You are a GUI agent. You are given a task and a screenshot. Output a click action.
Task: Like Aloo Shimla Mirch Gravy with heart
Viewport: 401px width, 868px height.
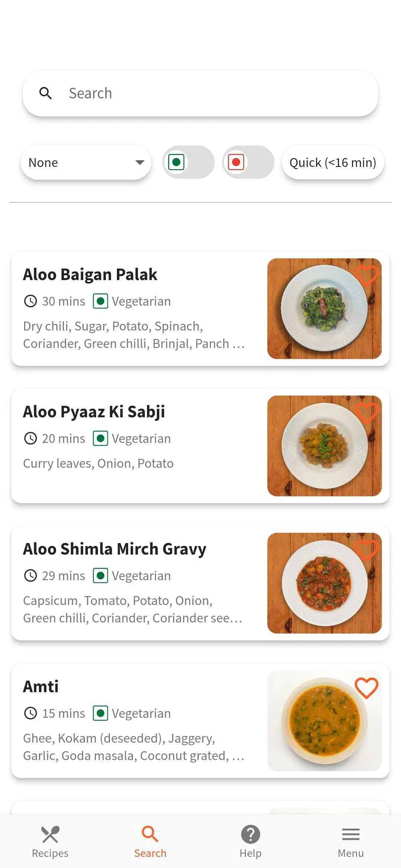pyautogui.click(x=366, y=550)
